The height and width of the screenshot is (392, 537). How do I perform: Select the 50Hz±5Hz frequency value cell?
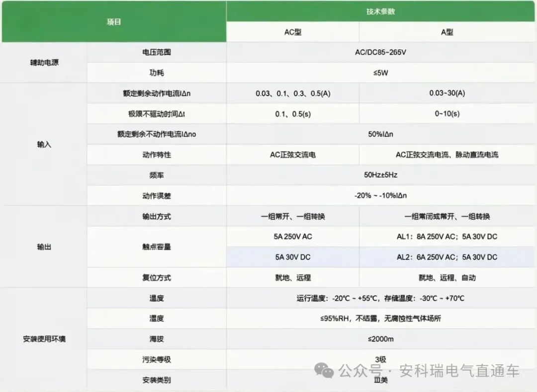381,175
